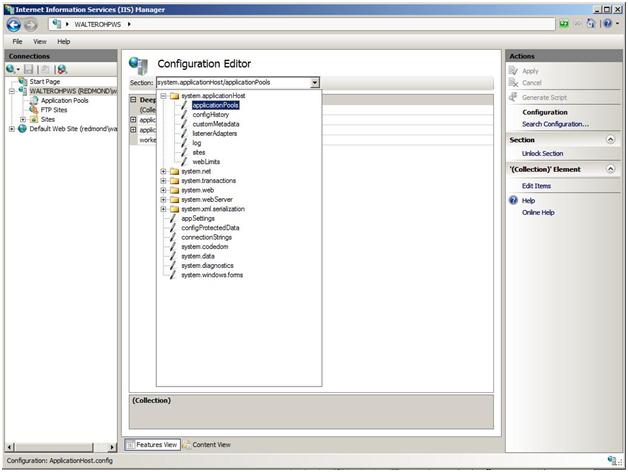
Task: Click the delete connection icon in Connections toolbar
Action: point(61,69)
